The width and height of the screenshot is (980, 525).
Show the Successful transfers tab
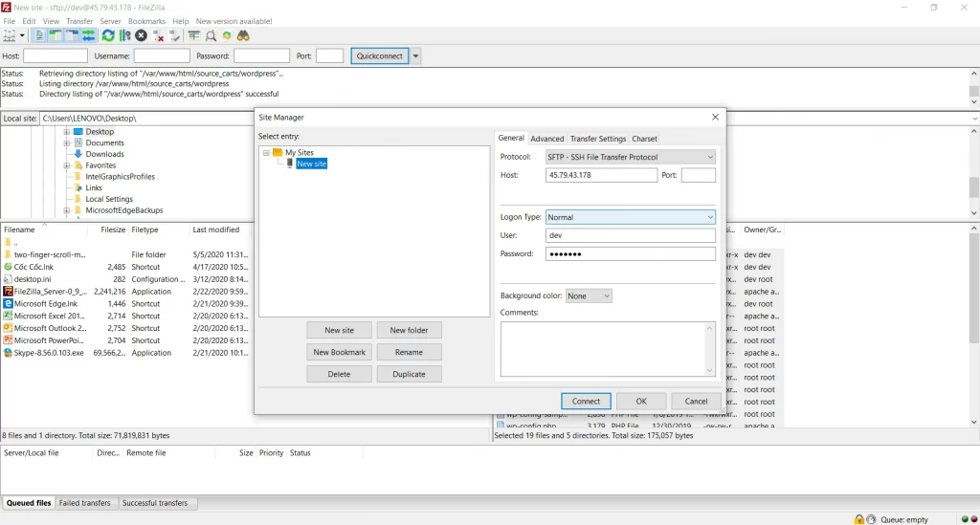point(154,503)
